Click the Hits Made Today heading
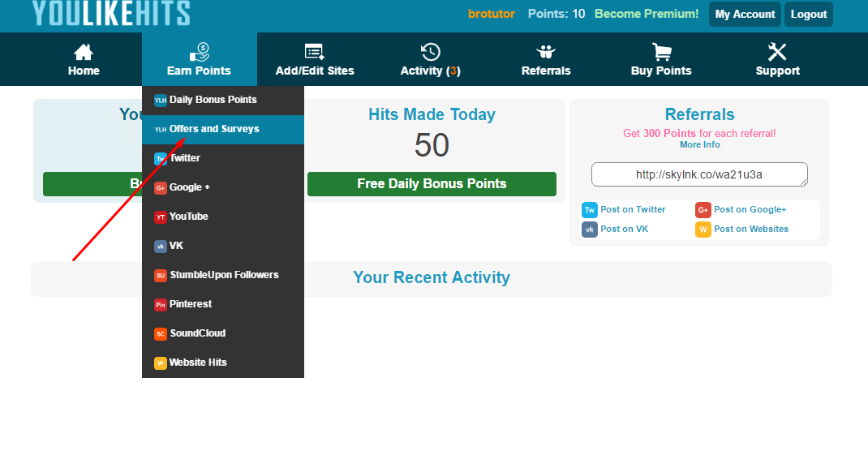Image resolution: width=868 pixels, height=455 pixels. (x=432, y=114)
